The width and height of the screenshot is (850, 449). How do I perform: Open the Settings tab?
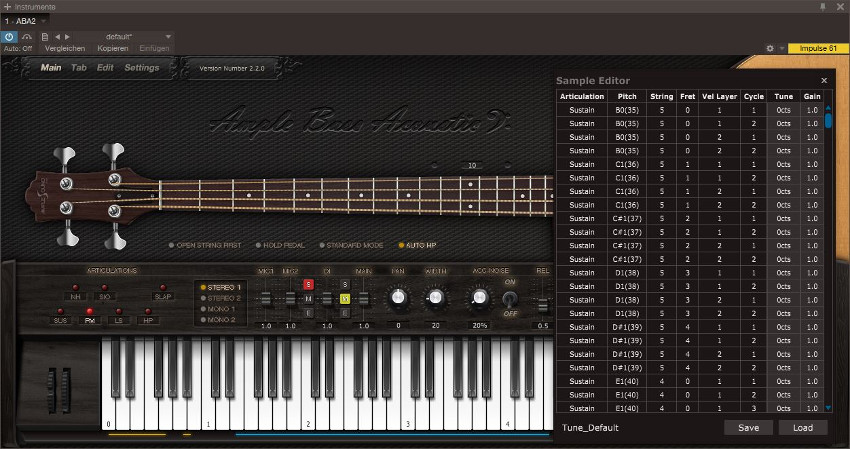[x=142, y=68]
